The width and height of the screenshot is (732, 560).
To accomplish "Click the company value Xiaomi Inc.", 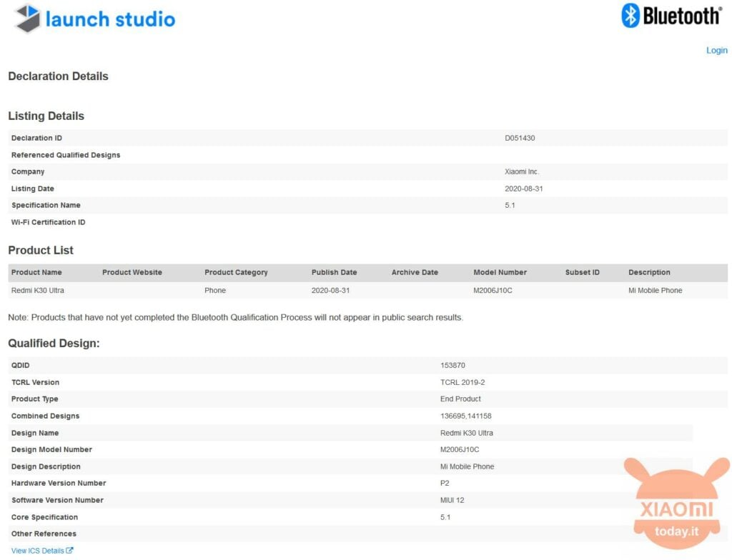I will 521,171.
